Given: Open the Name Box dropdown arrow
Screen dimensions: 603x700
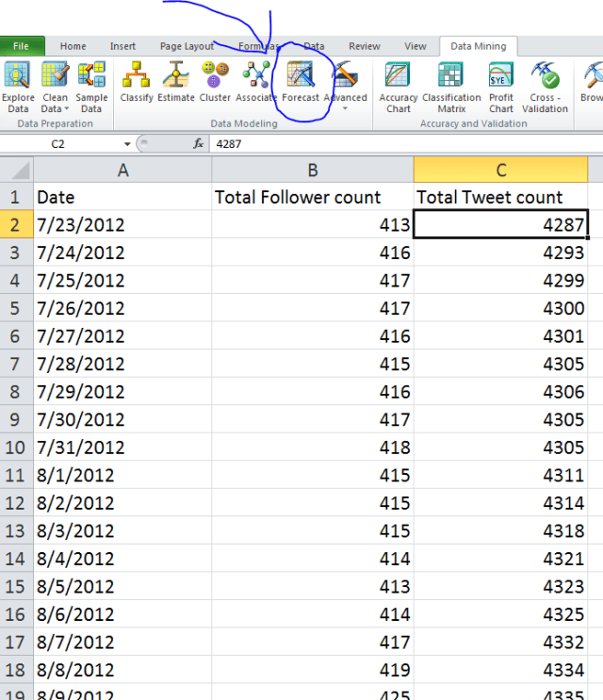Looking at the screenshot, I should (127, 144).
